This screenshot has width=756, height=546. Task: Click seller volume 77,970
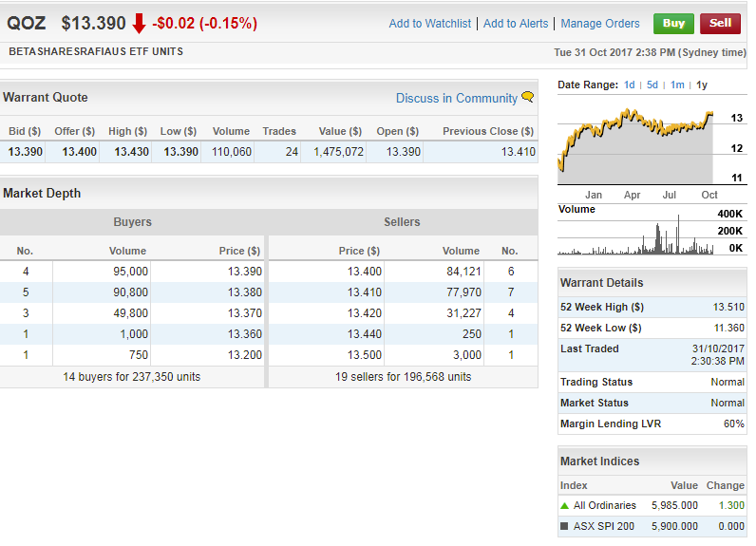[463, 292]
